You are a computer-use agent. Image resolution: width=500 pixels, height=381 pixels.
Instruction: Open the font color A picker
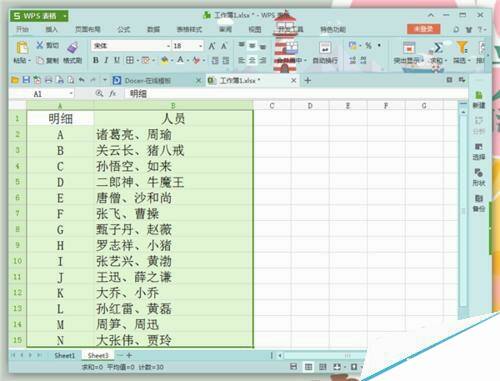click(180, 60)
